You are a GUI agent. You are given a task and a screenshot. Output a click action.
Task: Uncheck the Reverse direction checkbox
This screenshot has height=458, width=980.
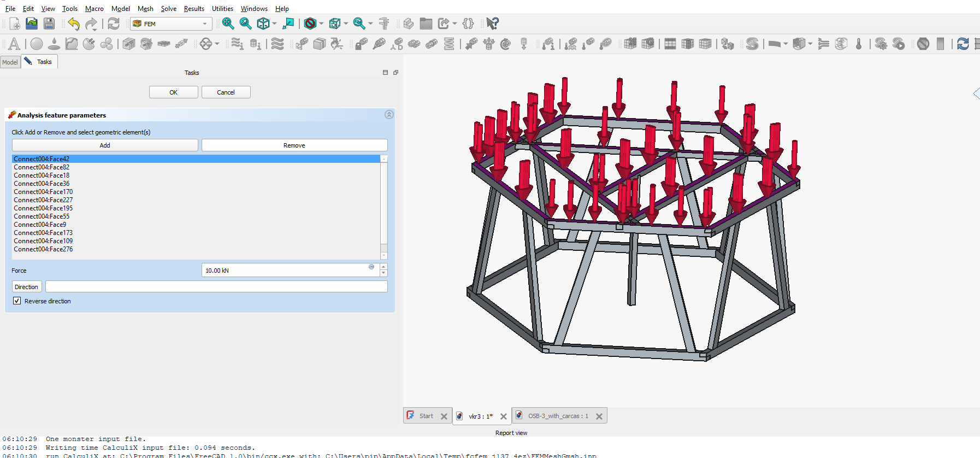pyautogui.click(x=17, y=301)
